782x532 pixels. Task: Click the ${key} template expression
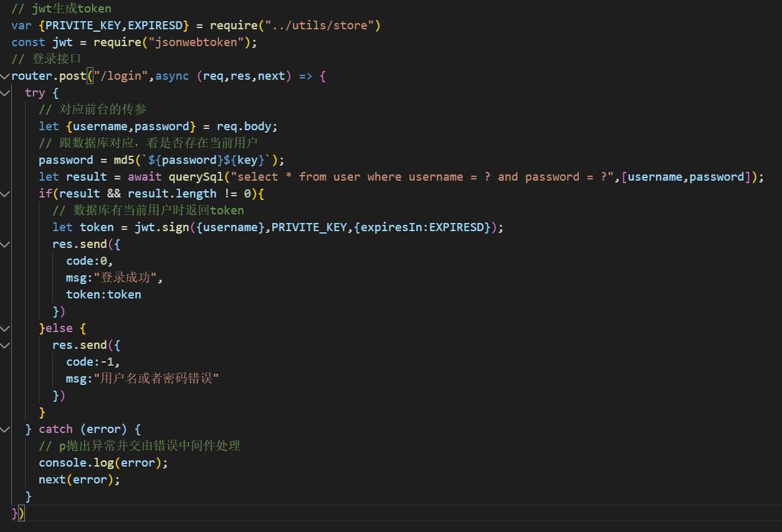click(244, 160)
